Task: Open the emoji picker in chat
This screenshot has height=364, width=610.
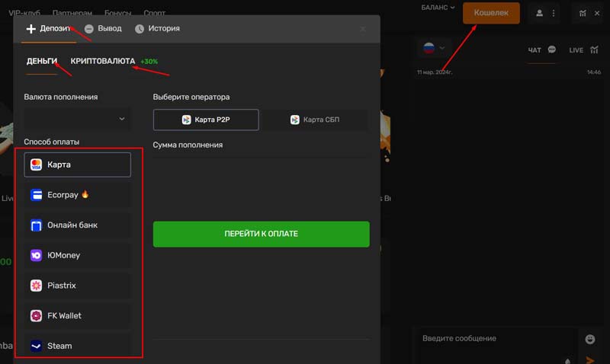Action: click(x=589, y=339)
